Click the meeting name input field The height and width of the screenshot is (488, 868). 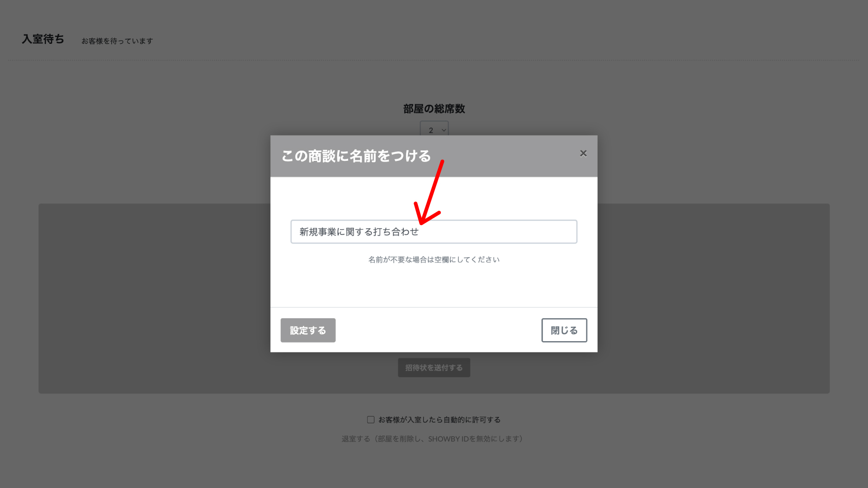coord(434,232)
